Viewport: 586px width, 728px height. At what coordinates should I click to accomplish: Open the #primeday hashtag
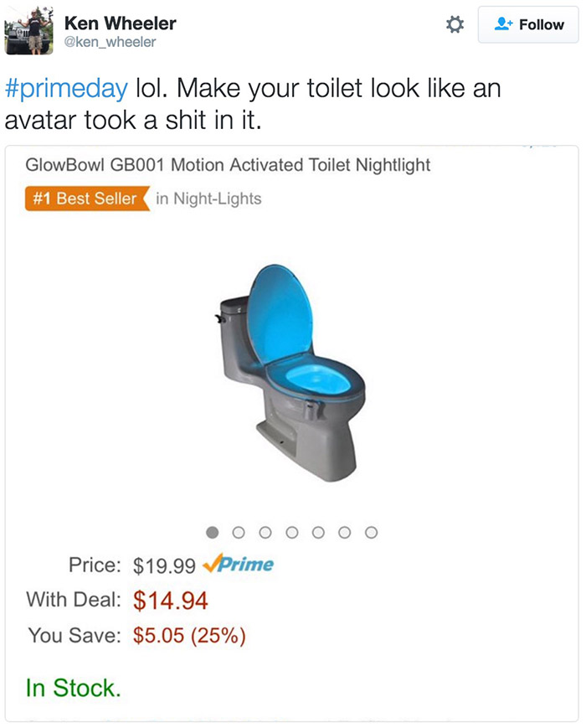[67, 89]
